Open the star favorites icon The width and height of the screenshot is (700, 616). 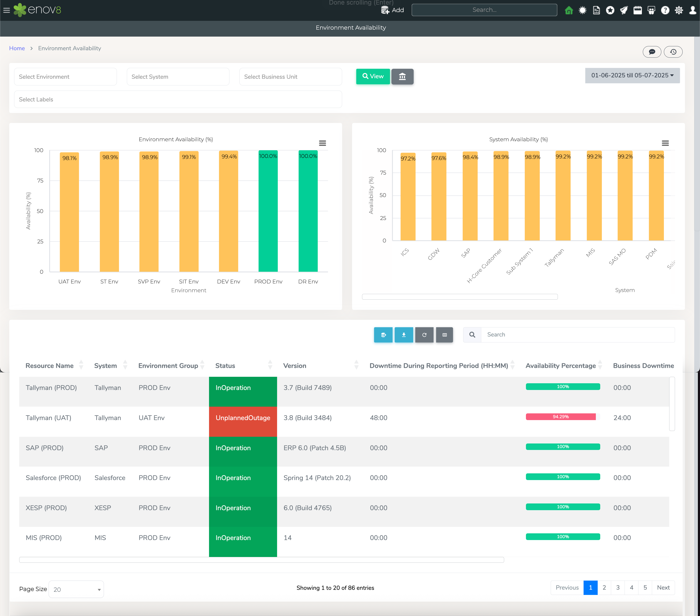click(x=610, y=10)
